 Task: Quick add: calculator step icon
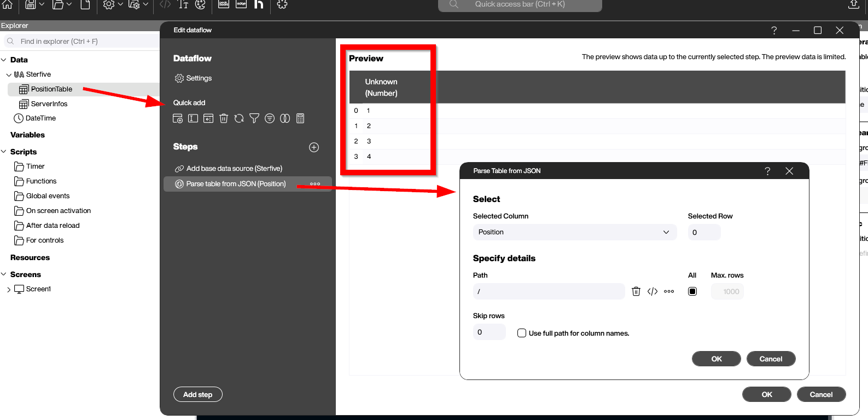point(300,118)
